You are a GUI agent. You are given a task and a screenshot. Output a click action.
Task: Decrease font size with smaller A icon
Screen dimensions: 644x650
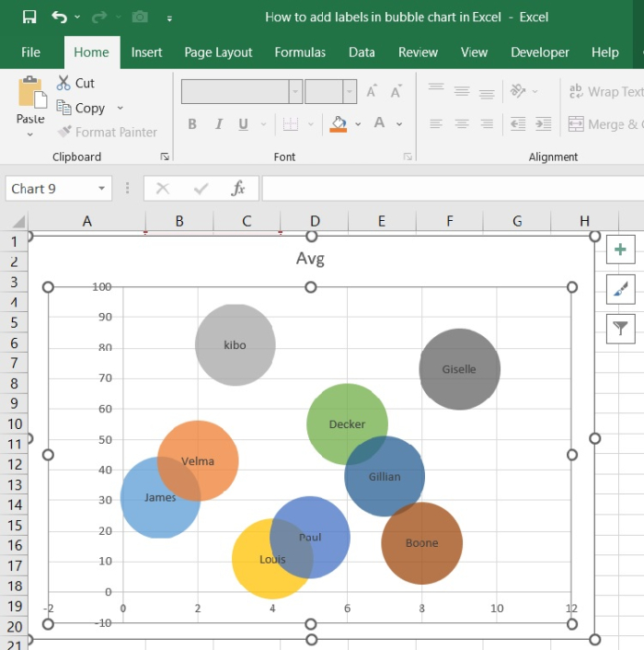click(x=396, y=91)
